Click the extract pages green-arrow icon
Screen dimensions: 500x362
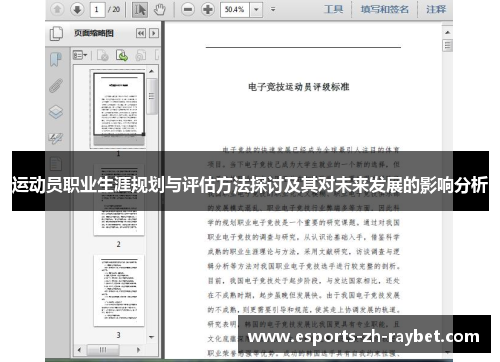point(122,56)
